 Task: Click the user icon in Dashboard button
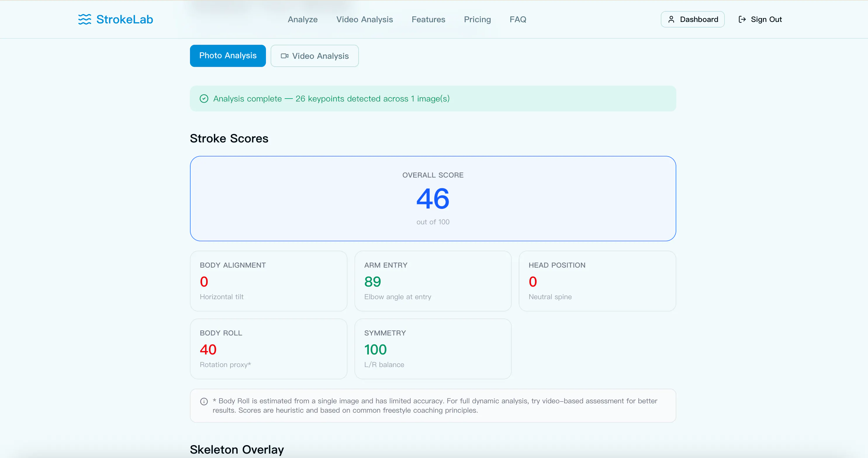click(671, 20)
